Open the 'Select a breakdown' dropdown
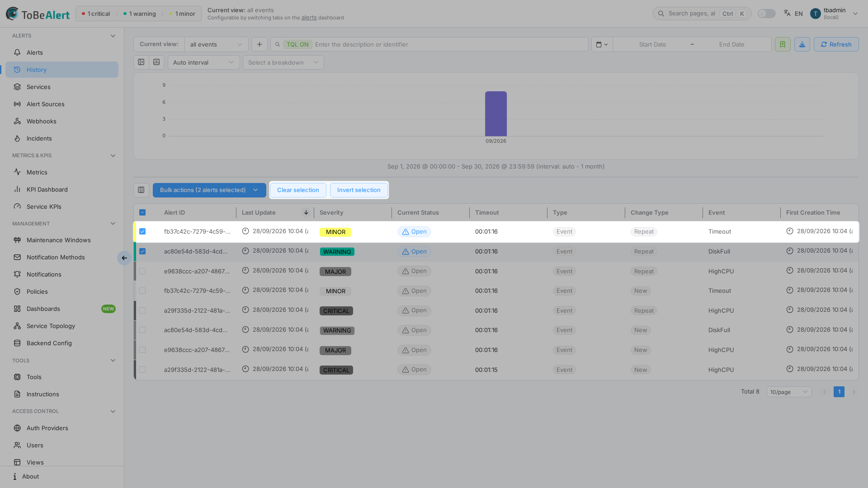Viewport: 868px width, 488px height. tap(283, 62)
